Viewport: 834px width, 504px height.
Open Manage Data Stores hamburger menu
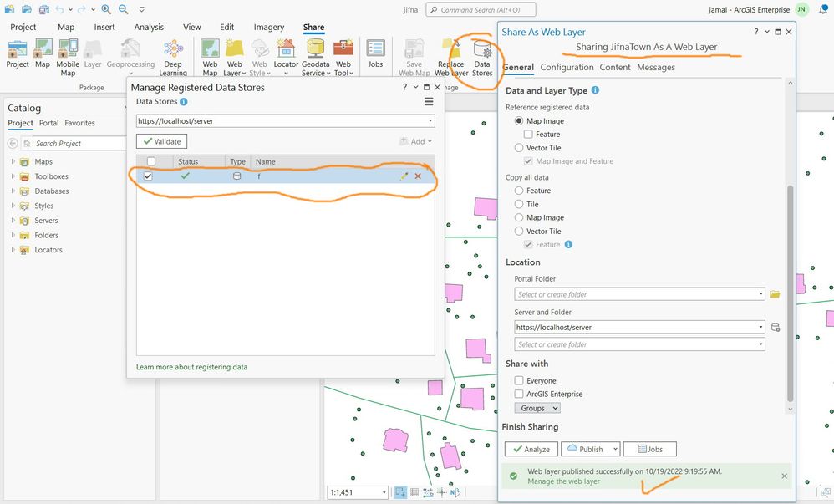pyautogui.click(x=429, y=102)
